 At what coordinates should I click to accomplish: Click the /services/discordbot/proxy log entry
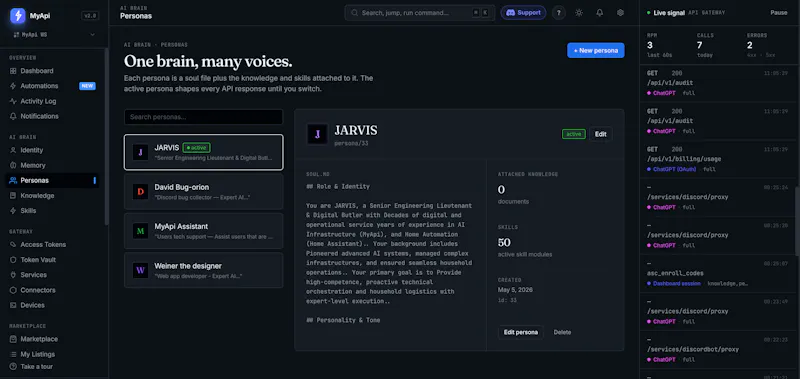point(718,349)
